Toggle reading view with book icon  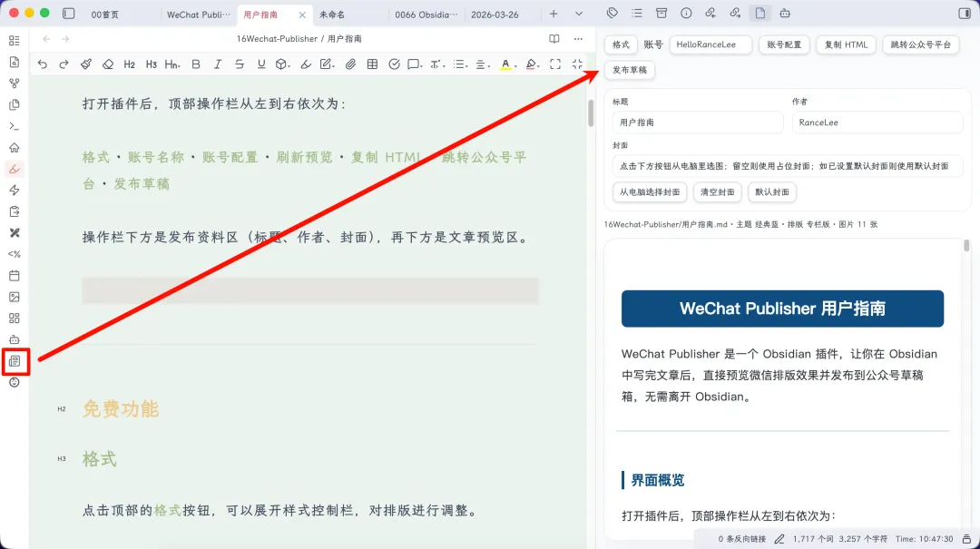[x=554, y=39]
